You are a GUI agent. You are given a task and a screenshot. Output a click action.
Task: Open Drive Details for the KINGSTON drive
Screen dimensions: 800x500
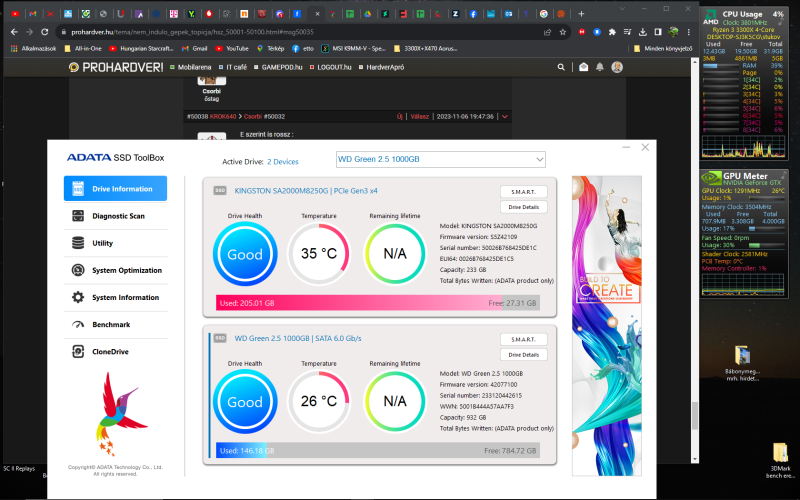coord(523,207)
